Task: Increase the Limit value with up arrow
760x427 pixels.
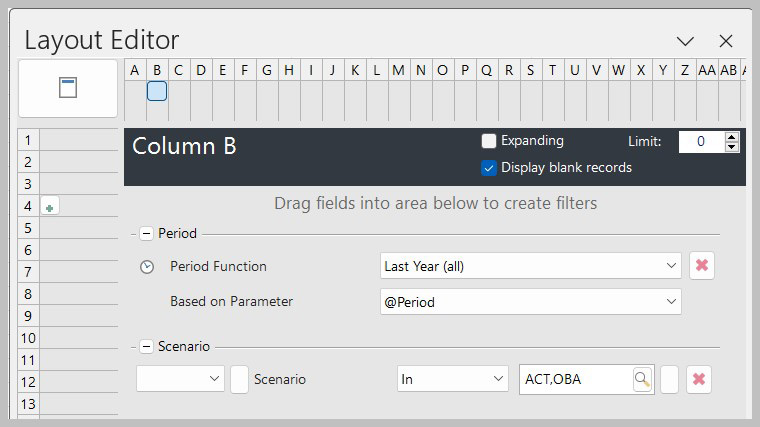Action: 732,137
